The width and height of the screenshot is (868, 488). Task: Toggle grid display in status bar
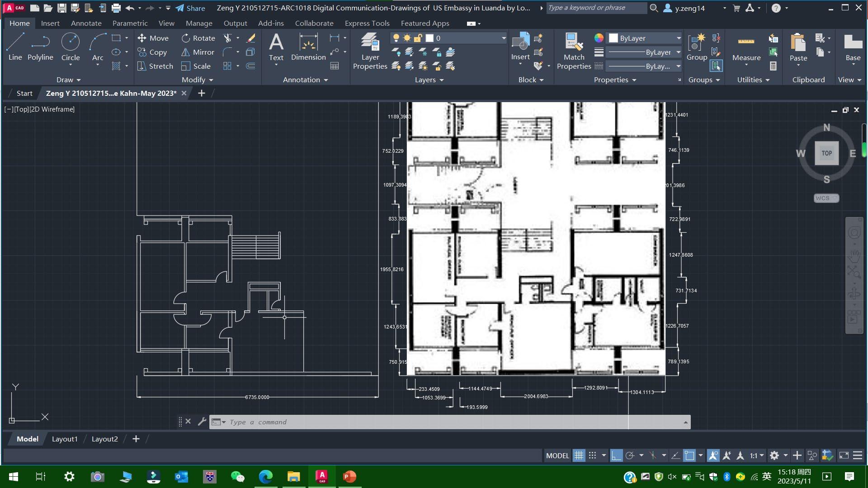pos(579,455)
